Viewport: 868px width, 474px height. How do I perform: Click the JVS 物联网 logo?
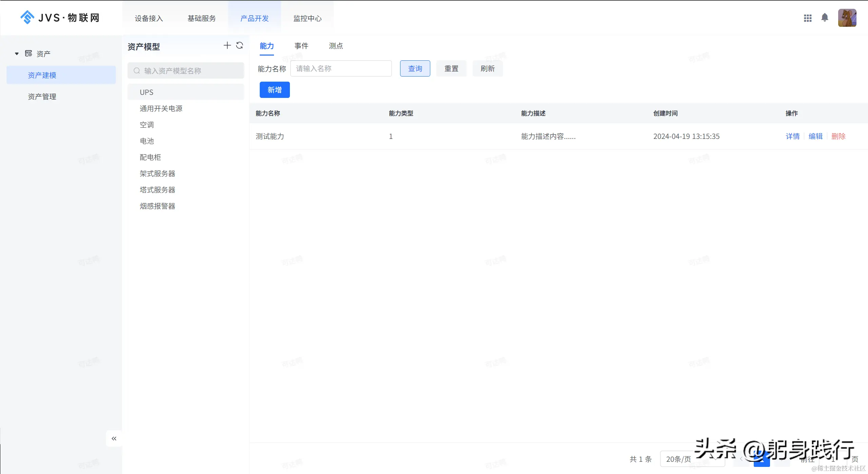click(60, 18)
